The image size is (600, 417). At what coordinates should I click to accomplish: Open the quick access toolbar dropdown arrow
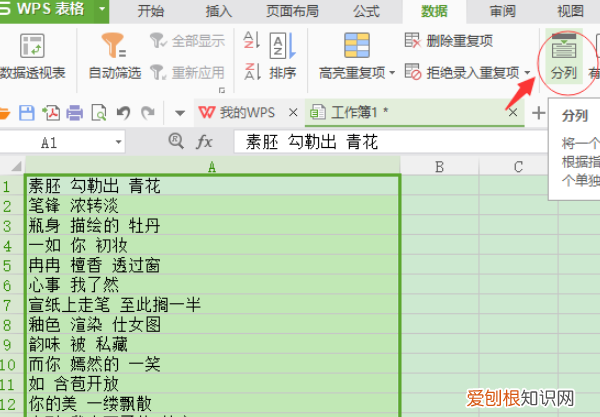point(179,113)
